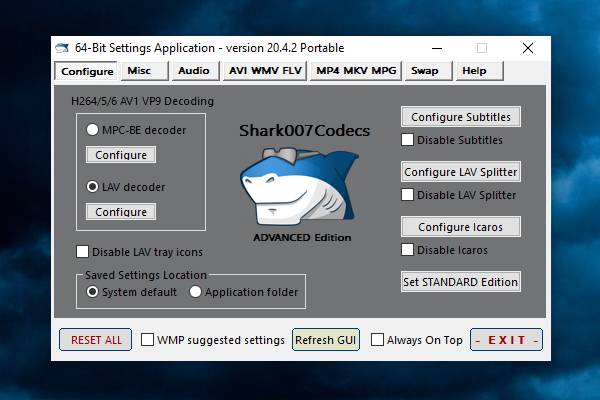Toggle the Disable LAV Splitter checkbox
600x400 pixels.
pos(408,195)
